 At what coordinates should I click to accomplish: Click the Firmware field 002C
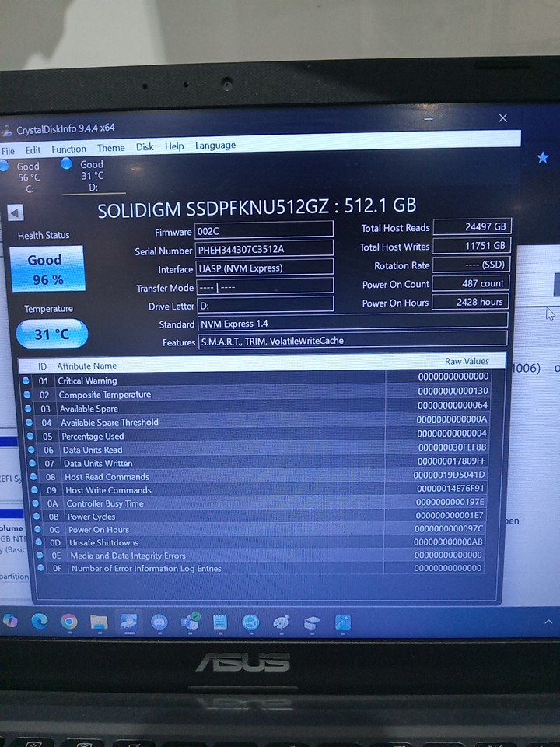pos(264,230)
